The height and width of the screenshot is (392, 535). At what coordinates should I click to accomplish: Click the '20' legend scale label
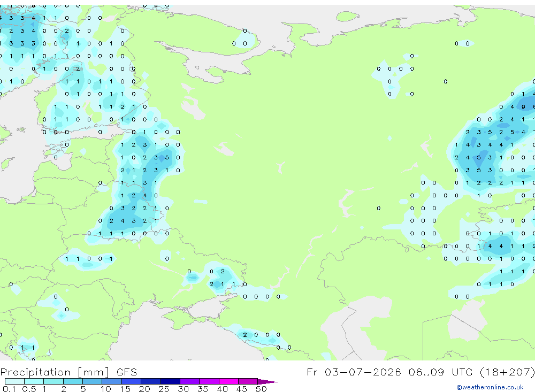tap(144, 389)
